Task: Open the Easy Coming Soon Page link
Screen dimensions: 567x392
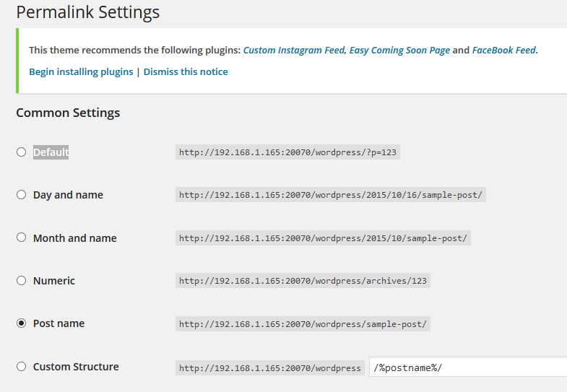Action: point(399,50)
